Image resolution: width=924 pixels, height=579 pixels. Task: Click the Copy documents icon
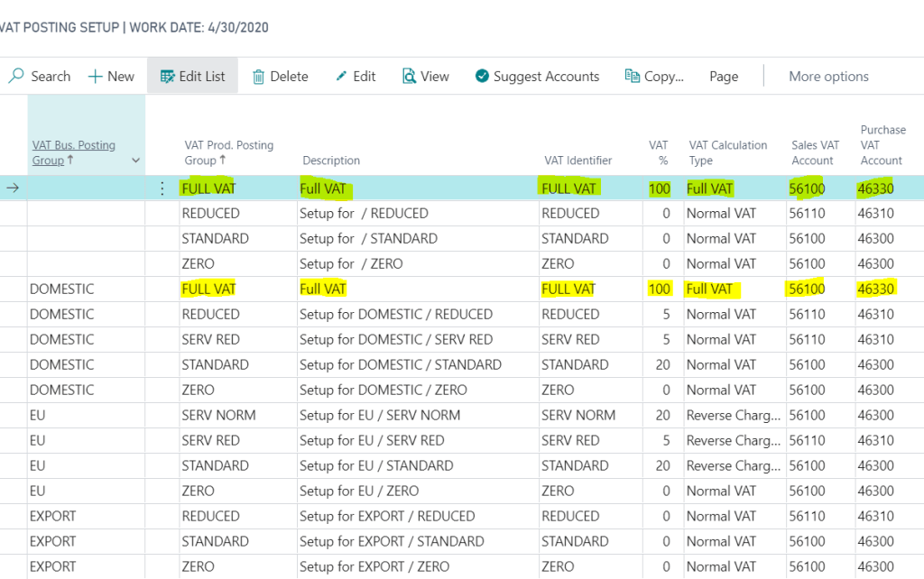[x=633, y=77]
